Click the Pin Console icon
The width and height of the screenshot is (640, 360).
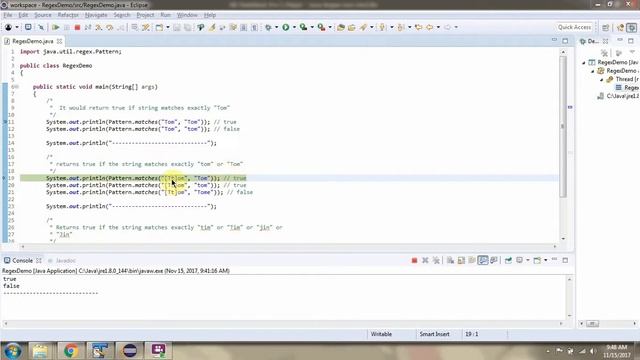[508, 260]
